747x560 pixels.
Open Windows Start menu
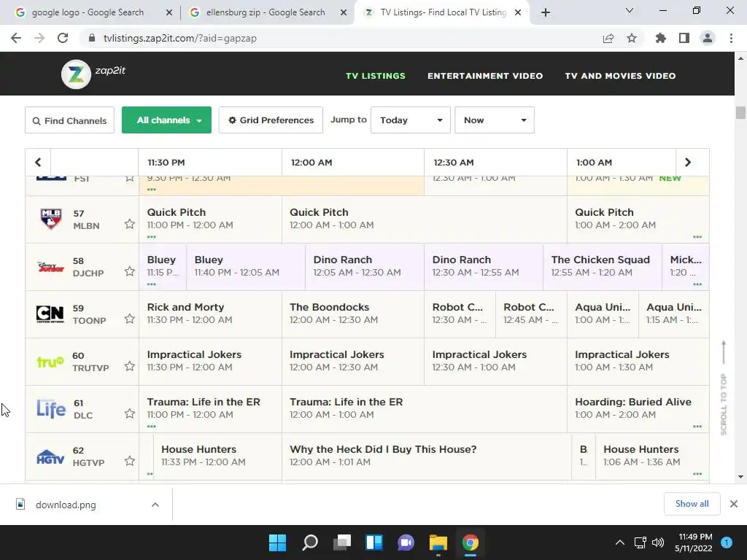(x=277, y=542)
